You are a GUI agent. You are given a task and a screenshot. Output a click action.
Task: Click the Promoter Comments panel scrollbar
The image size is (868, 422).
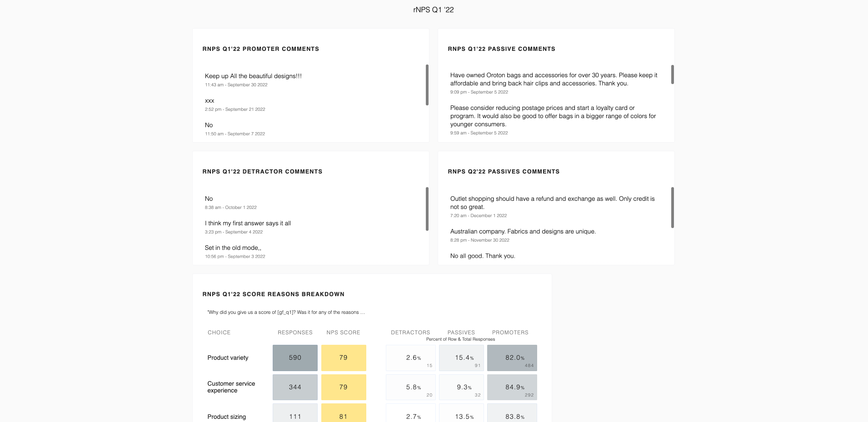(x=427, y=85)
